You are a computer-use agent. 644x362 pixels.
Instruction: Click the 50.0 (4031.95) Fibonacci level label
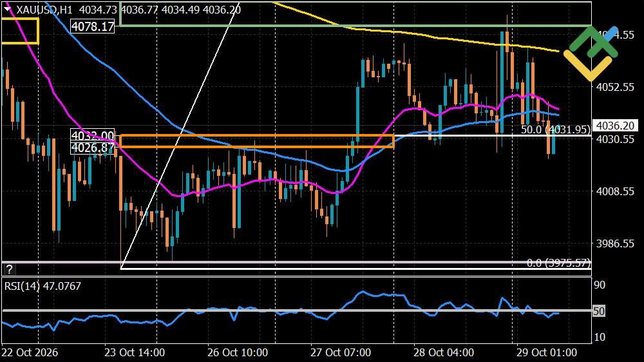[556, 130]
